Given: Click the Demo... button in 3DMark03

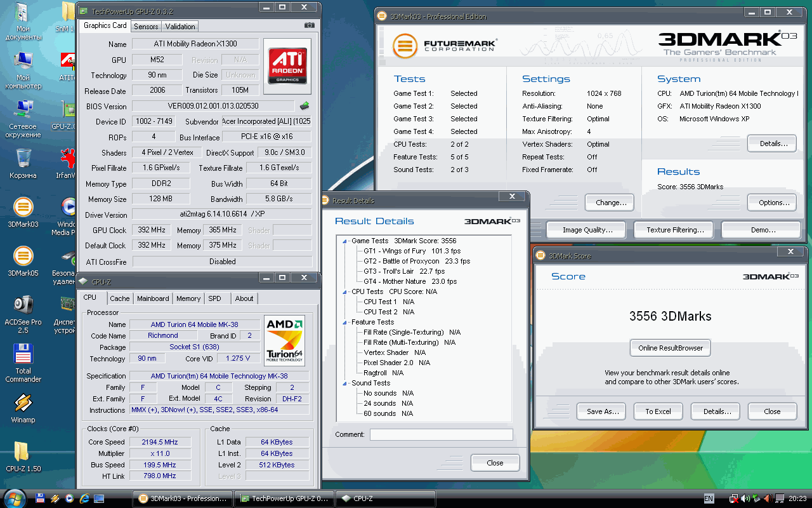Looking at the screenshot, I should coord(762,230).
